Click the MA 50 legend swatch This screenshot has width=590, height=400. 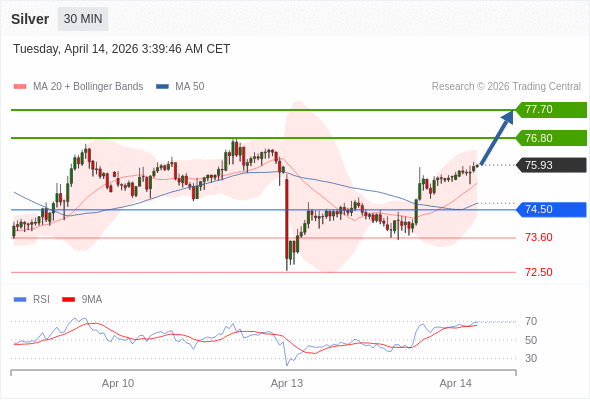pos(162,87)
